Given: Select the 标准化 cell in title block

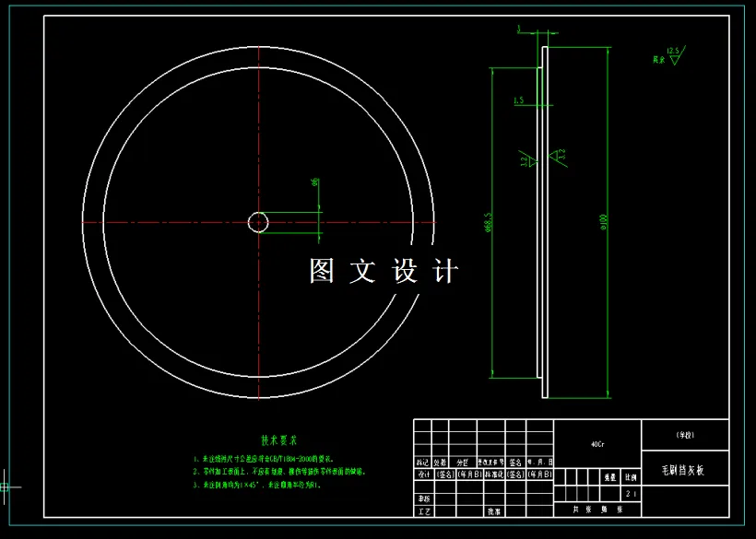Looking at the screenshot, I should point(494,475).
